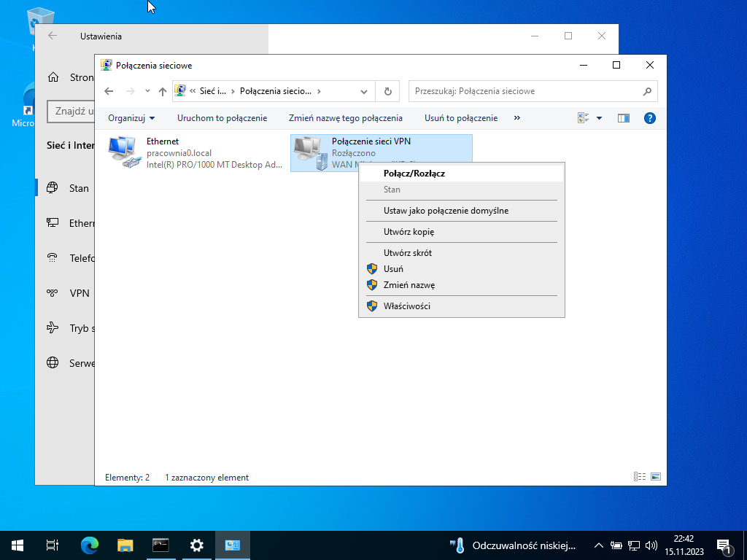
Task: Open Help with the blue question icon
Action: [x=649, y=118]
